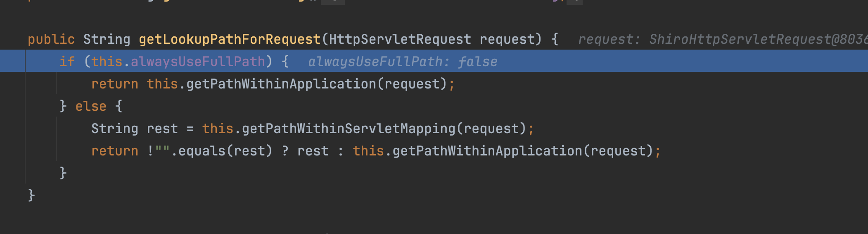Click the alwaysUseFullPath field in if condition
Screen dimensions: 868x234
(x=198, y=62)
